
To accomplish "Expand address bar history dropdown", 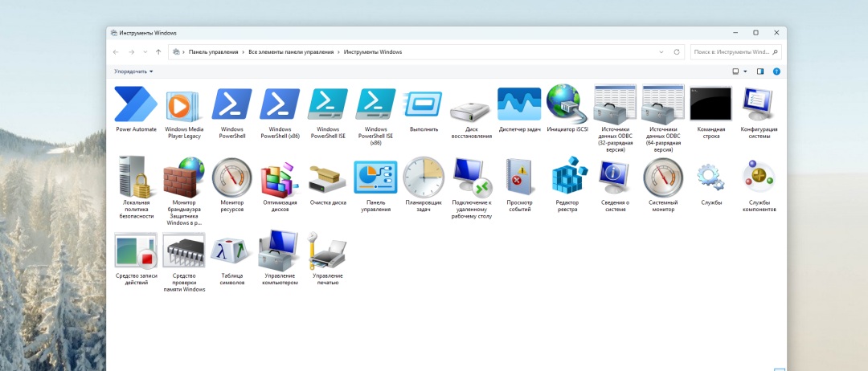I will [x=661, y=52].
